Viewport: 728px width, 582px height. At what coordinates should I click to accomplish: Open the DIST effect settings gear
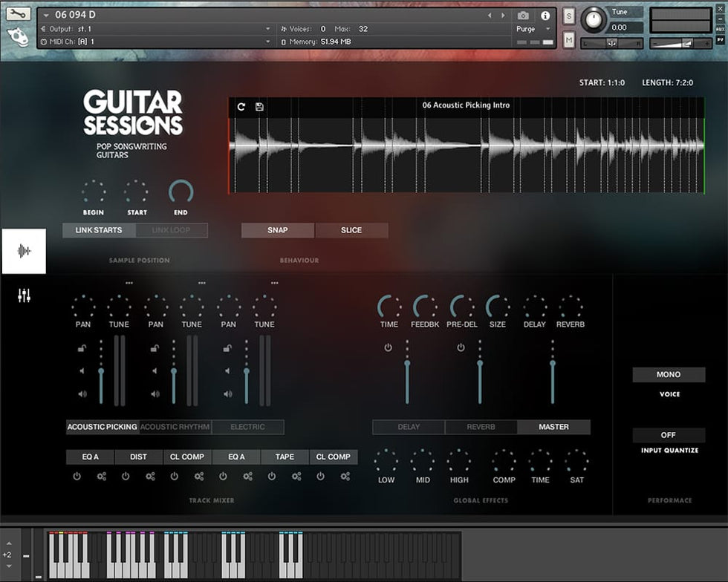pos(150,477)
